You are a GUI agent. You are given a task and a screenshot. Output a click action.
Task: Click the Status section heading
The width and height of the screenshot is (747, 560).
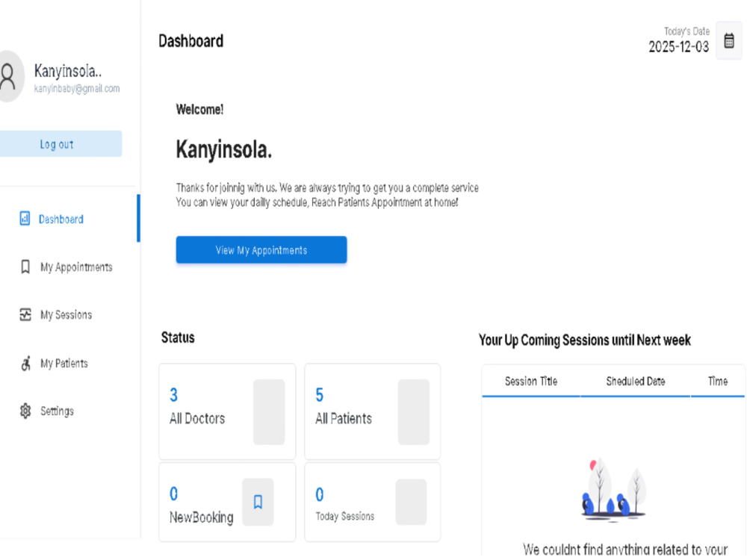coord(178,337)
